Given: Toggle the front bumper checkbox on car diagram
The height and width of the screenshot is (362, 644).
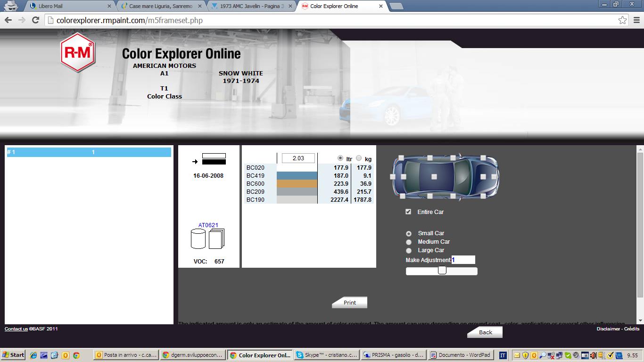Looking at the screenshot, I should coord(494,177).
